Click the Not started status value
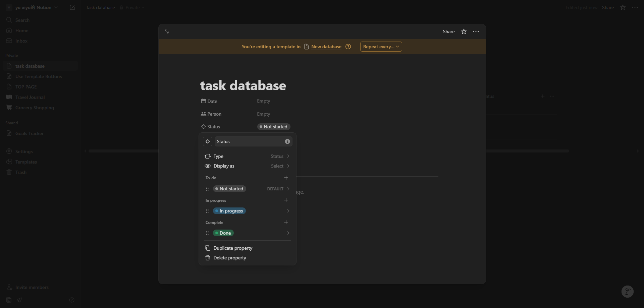644x308 pixels. pos(274,127)
